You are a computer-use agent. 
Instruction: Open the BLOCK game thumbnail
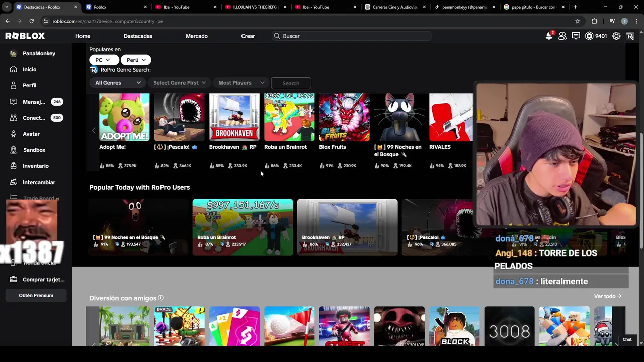point(454,326)
